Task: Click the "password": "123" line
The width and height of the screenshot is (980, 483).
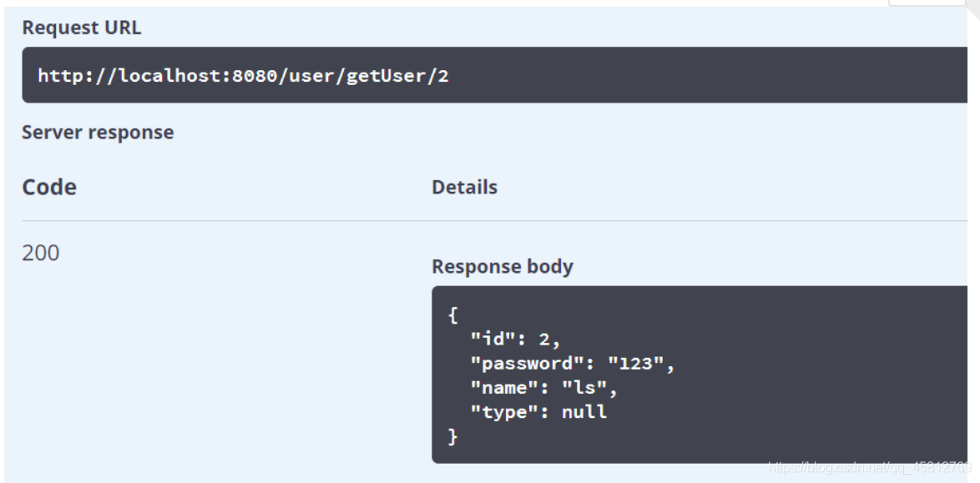Action: coord(572,364)
